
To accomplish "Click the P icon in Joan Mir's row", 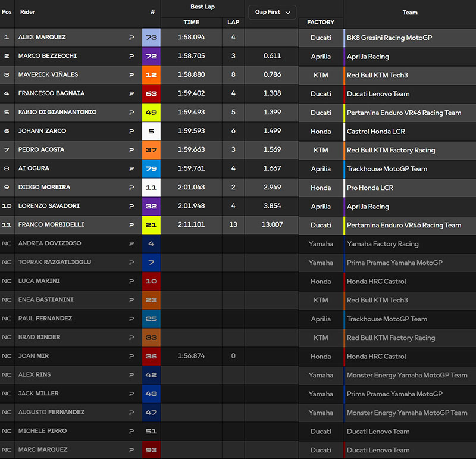I will pyautogui.click(x=131, y=356).
